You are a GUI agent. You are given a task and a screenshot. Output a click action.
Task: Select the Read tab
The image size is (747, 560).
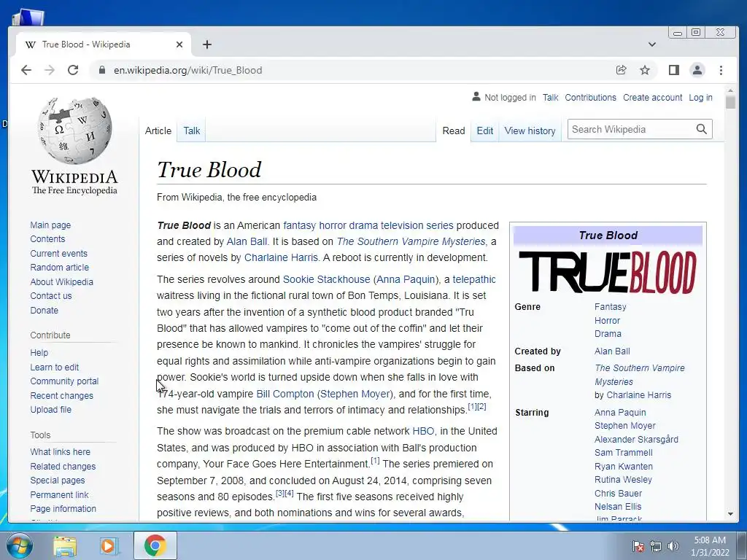(454, 131)
